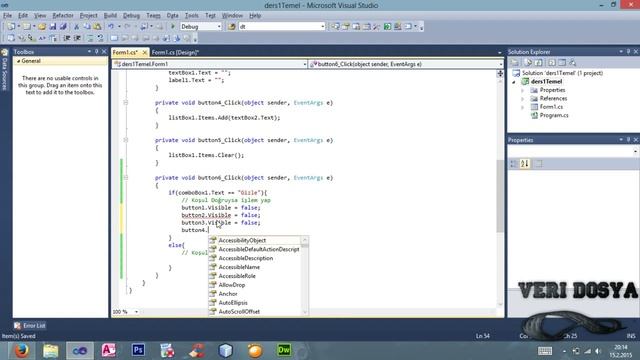Open the 'dt' find combo box dropdown
The height and width of the screenshot is (360, 640).
pos(322,27)
